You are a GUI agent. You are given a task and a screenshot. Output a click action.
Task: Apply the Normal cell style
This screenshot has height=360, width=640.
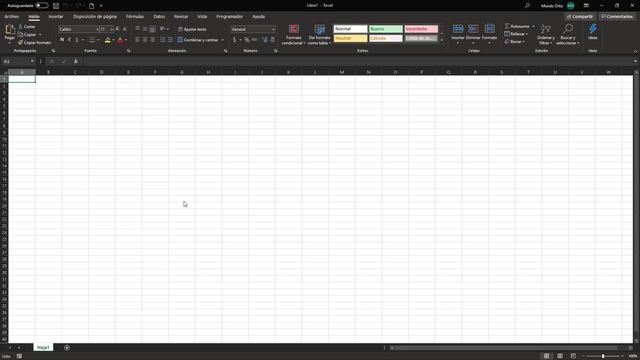pos(350,29)
